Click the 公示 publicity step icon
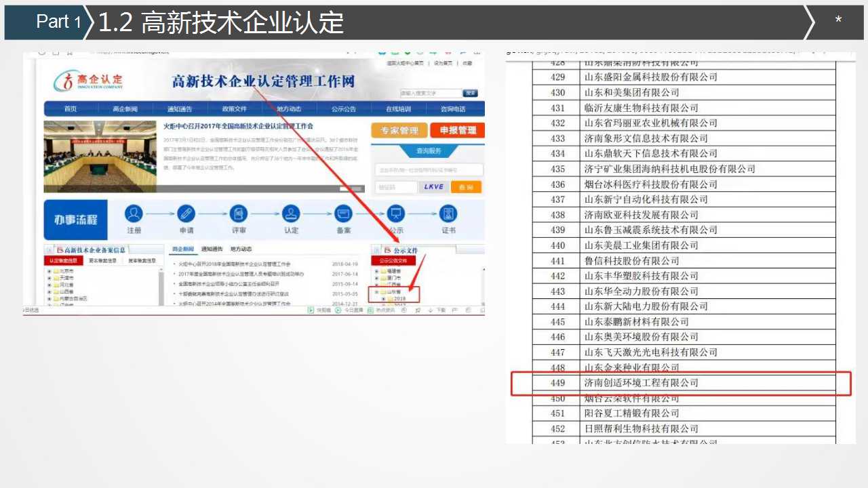The width and height of the screenshot is (868, 488). (396, 214)
